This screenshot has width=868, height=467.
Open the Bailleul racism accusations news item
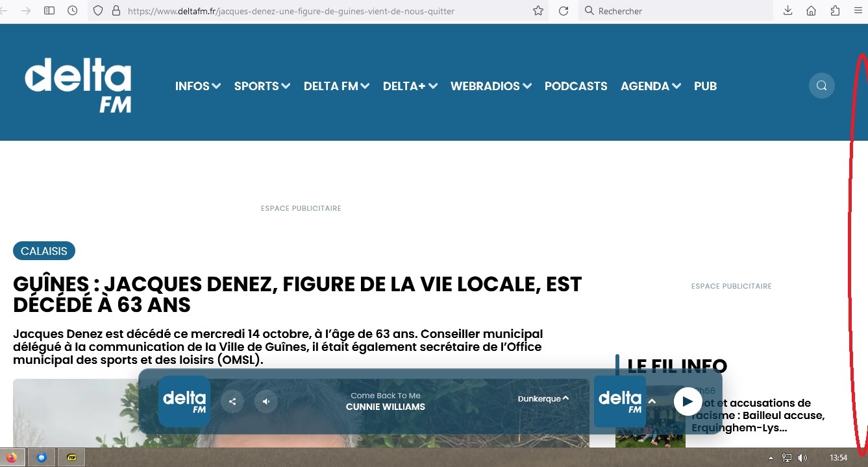(758, 416)
